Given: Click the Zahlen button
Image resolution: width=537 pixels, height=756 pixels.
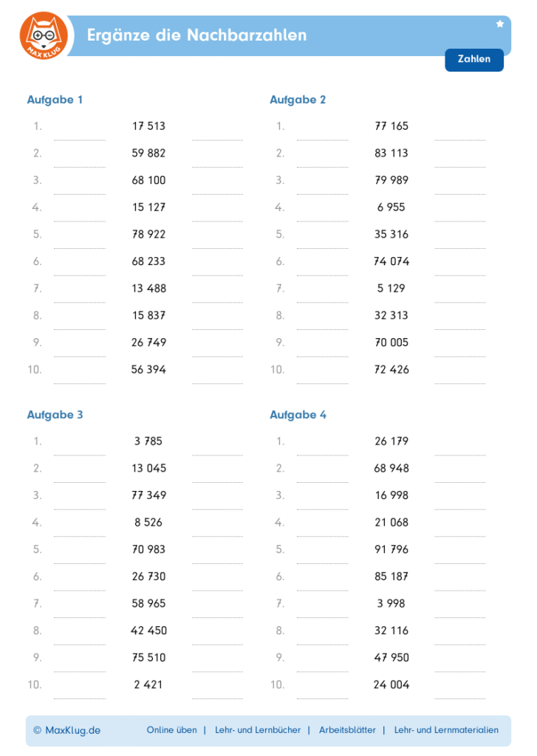Looking at the screenshot, I should (473, 59).
